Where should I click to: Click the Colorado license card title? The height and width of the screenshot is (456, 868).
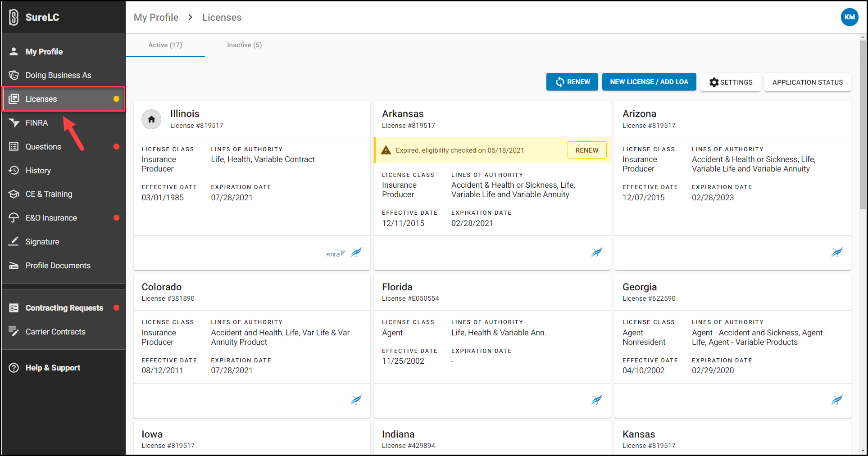pyautogui.click(x=161, y=287)
